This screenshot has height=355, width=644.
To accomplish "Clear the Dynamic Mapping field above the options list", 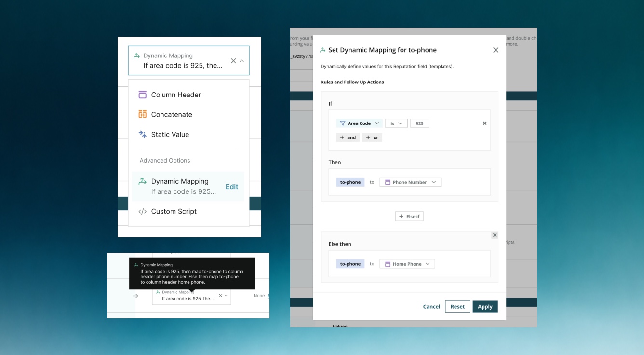I will [233, 61].
